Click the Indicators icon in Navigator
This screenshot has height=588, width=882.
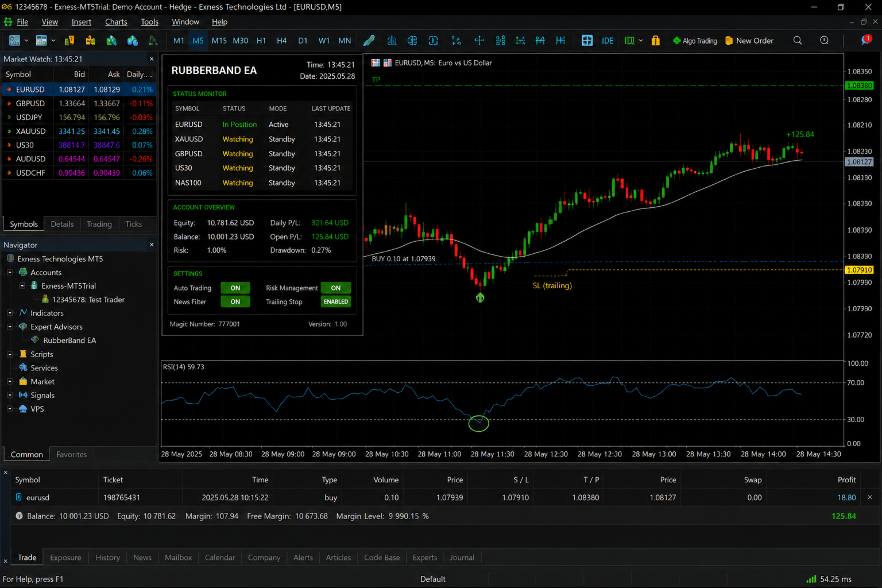(x=23, y=313)
